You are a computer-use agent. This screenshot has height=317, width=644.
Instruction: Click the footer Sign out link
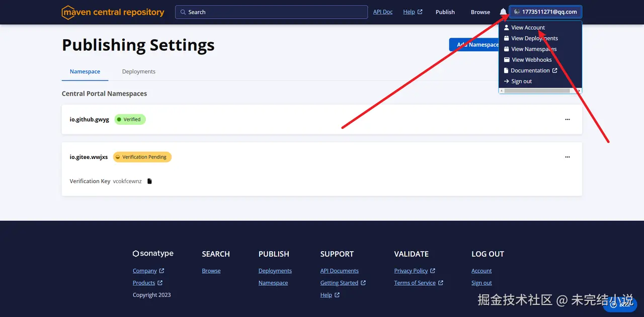tap(481, 283)
